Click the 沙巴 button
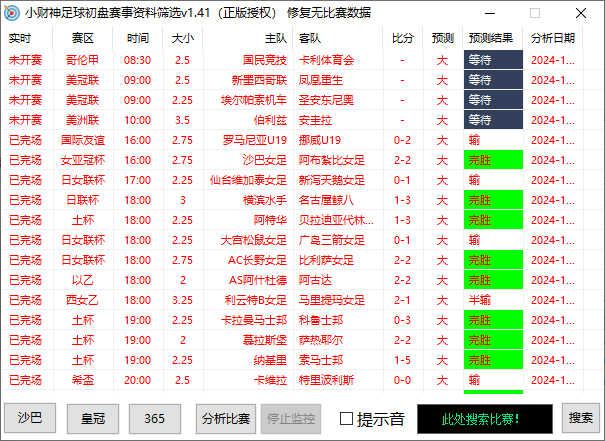Viewport: 605px width, 441px height. click(x=30, y=418)
